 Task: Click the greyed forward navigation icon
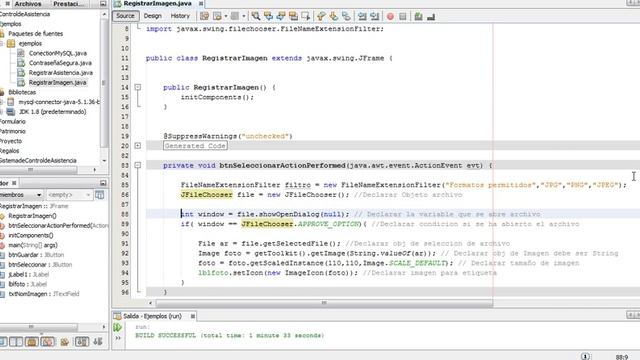click(x=235, y=16)
